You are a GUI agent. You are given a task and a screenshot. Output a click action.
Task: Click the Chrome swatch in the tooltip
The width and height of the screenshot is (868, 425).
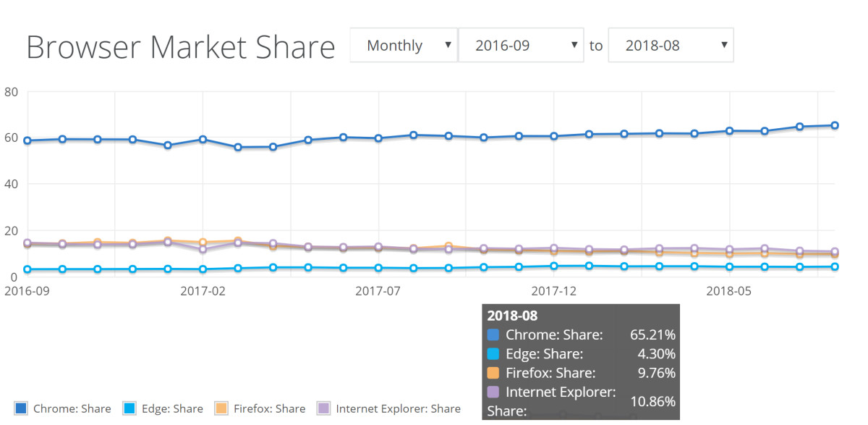point(493,334)
